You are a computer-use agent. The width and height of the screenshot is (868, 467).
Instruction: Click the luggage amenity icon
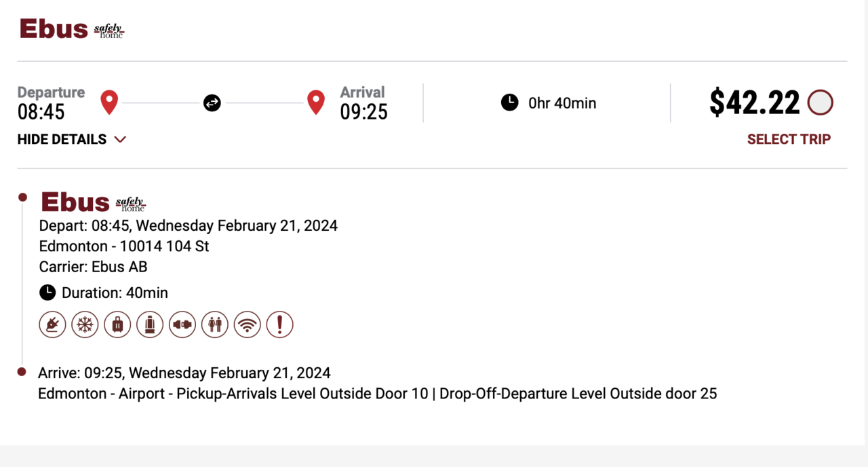[x=117, y=324]
